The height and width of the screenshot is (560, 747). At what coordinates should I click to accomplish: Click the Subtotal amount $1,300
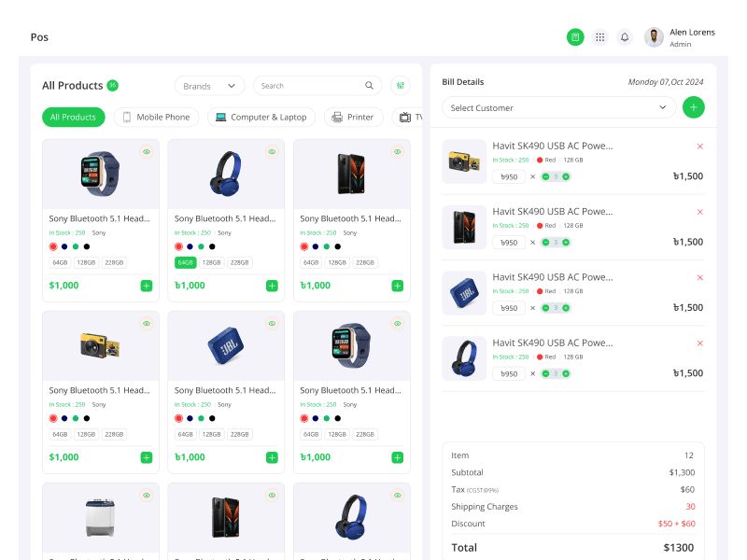point(682,472)
